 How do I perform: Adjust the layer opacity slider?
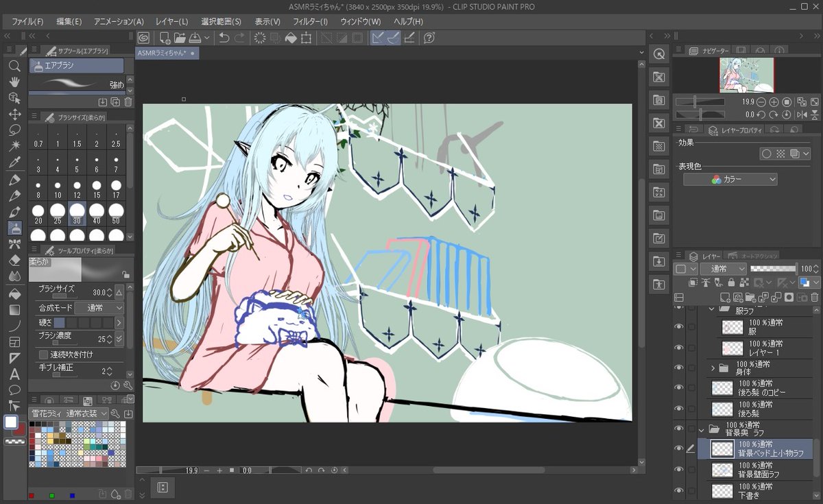[x=773, y=269]
